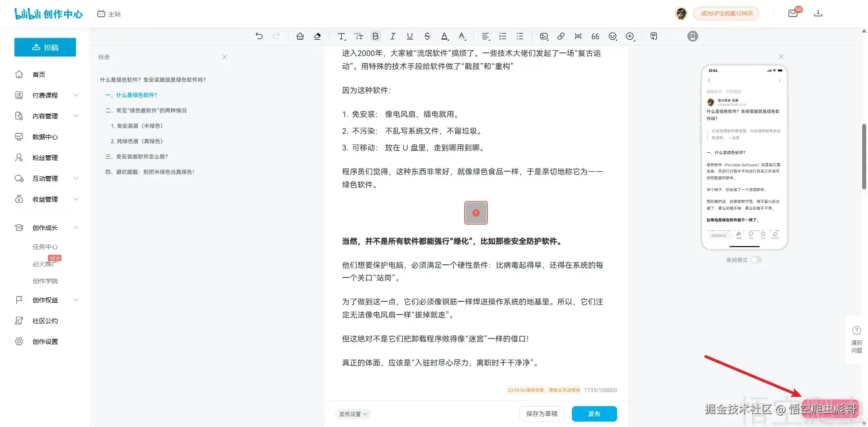Screen dimensions: 868x427
Task: Jump to outline item 四、避坑提醒
Action: (150, 172)
